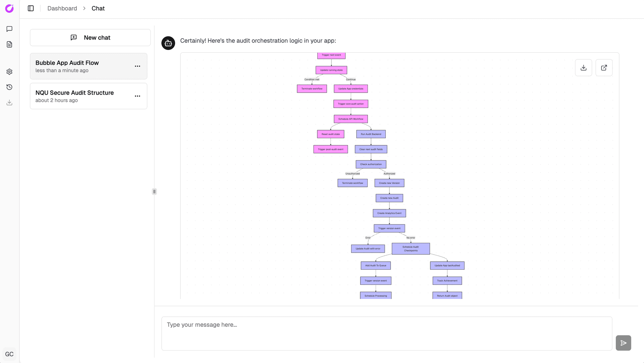
Task: Click the Downloads icon in the sidebar
Action: tap(9, 102)
